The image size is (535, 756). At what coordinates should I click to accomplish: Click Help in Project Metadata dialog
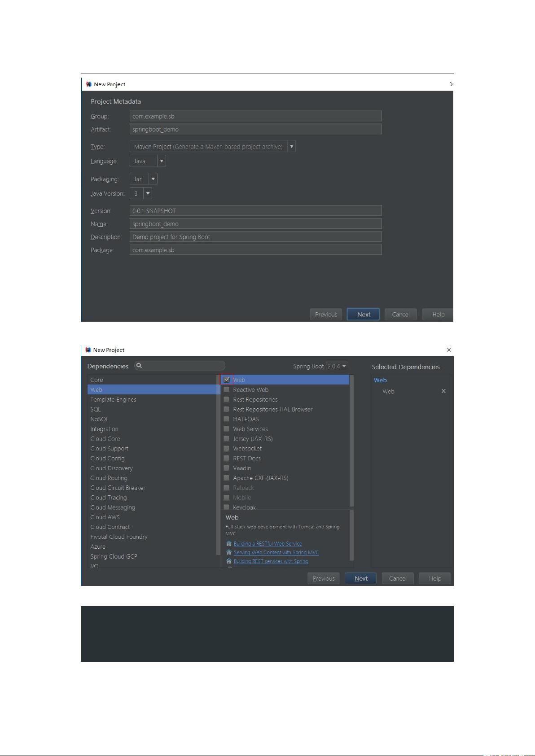(438, 314)
